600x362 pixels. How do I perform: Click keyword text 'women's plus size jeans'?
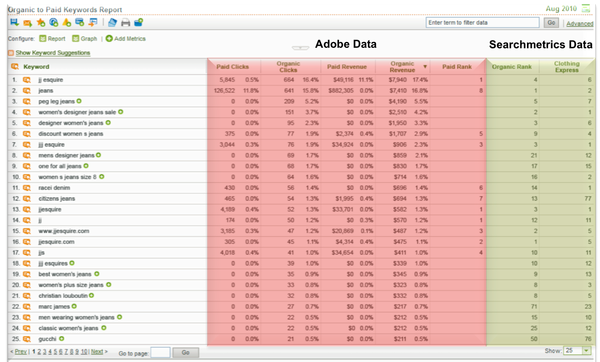pyautogui.click(x=71, y=285)
